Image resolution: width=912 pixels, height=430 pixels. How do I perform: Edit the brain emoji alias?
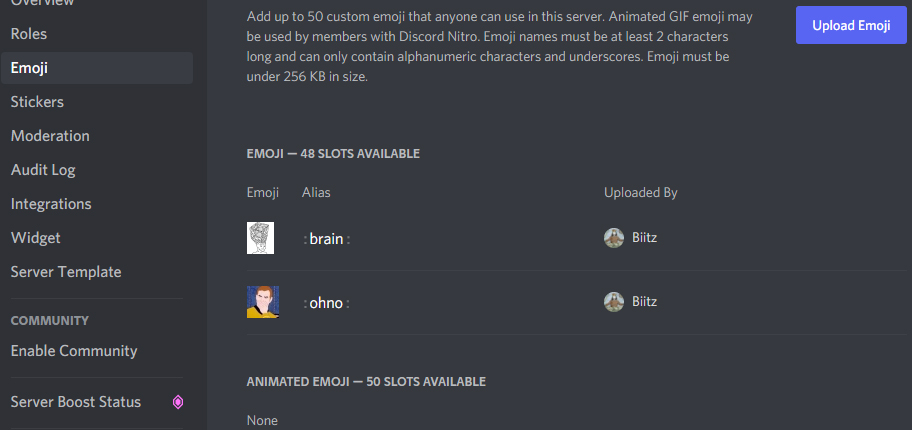click(326, 239)
